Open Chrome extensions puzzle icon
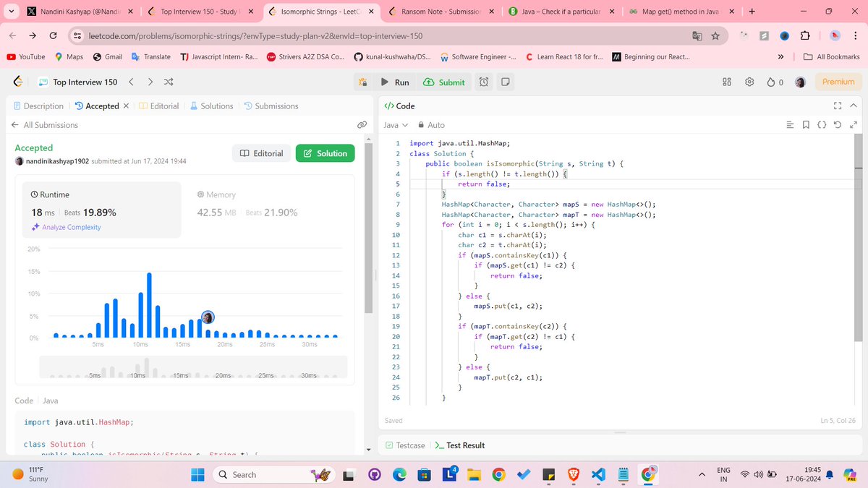This screenshot has width=868, height=488. pyautogui.click(x=805, y=35)
